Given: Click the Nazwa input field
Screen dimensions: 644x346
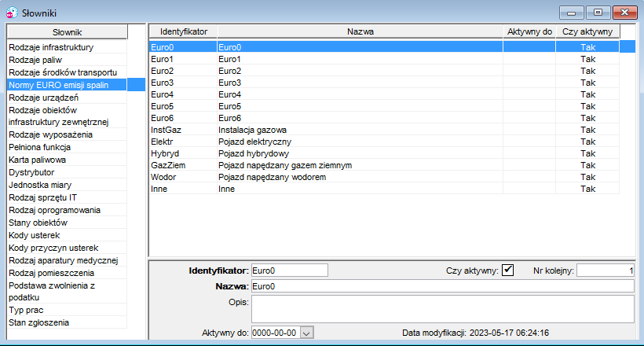Looking at the screenshot, I should coord(443,286).
